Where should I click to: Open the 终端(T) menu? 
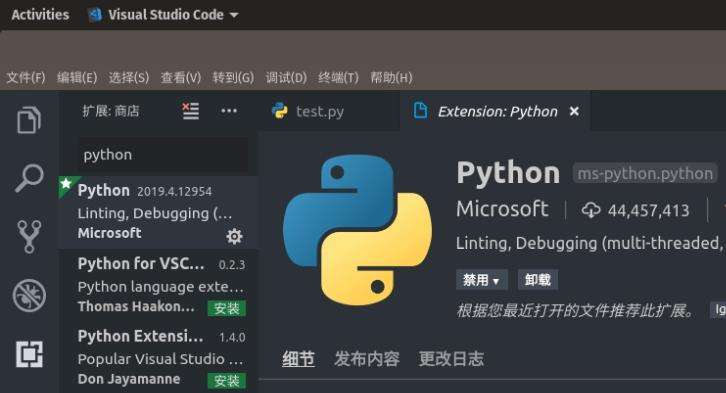pyautogui.click(x=338, y=77)
